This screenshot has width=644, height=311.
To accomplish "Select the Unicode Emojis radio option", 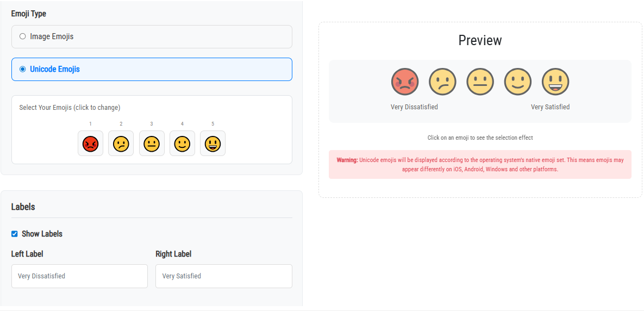I will 23,69.
